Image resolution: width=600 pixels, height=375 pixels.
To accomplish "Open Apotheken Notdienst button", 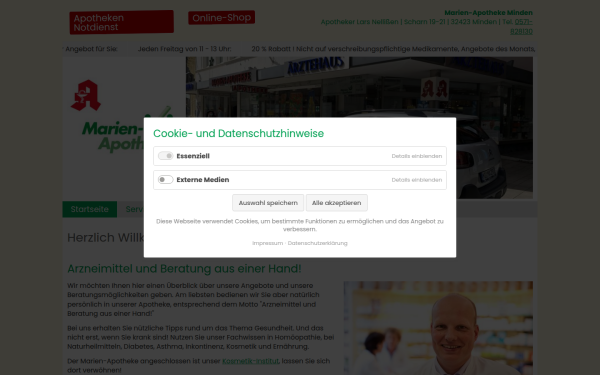I will pos(121,22).
